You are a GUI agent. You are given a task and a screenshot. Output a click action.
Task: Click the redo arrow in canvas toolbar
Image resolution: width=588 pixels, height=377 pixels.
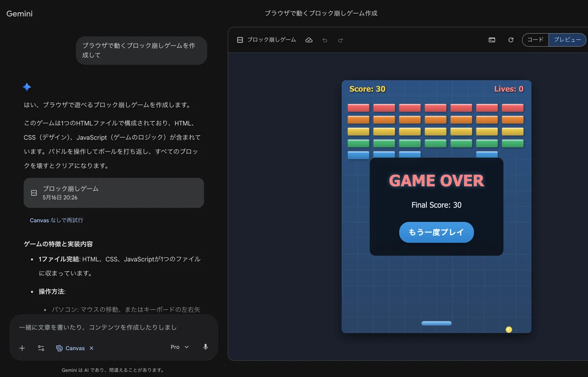(341, 40)
